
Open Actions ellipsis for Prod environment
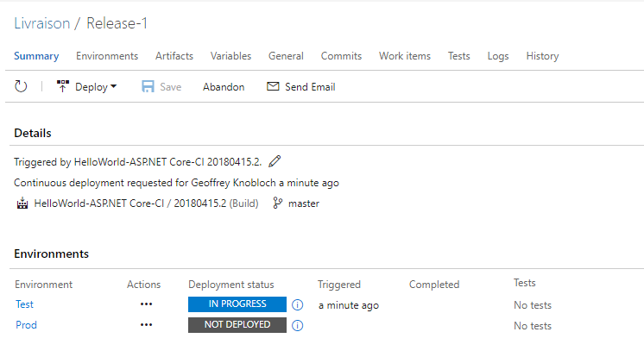[x=146, y=324]
